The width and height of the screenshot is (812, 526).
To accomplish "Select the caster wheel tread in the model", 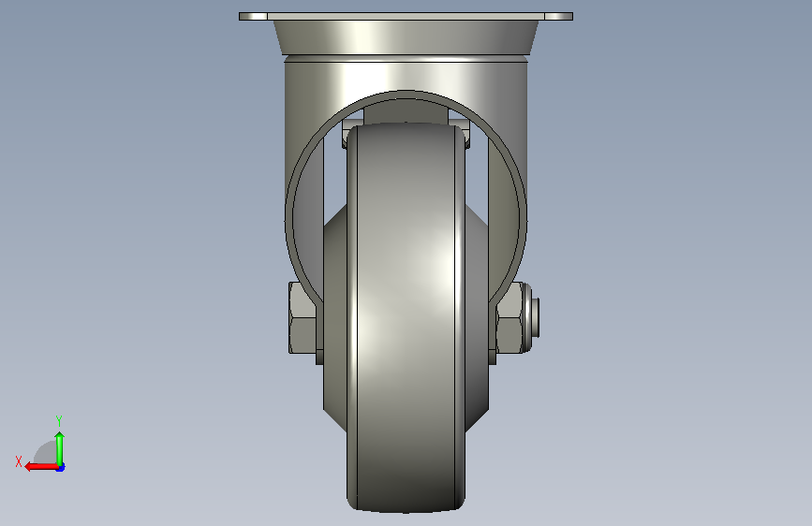I will coord(406,317).
